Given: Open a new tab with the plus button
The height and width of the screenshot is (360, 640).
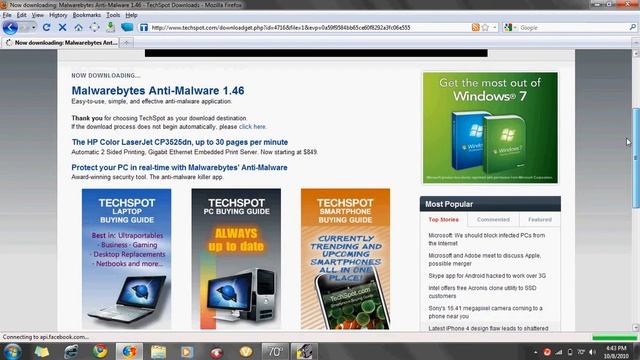Looking at the screenshot, I should [127, 42].
